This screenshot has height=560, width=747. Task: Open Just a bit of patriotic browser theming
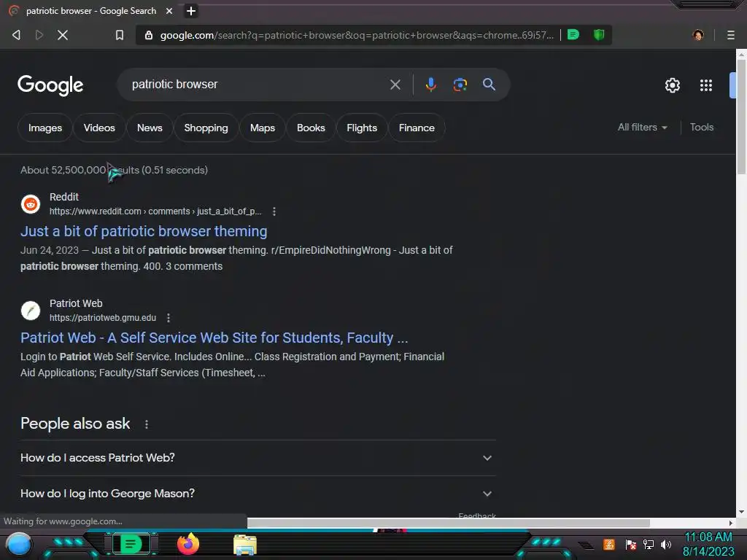click(x=144, y=231)
